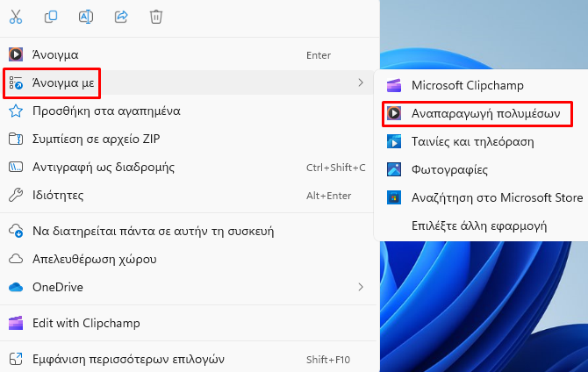Click the Share icon

[x=121, y=17]
